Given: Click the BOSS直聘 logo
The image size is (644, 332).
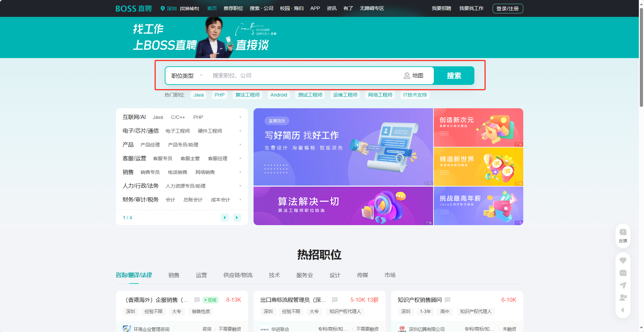Looking at the screenshot, I should click(133, 9).
